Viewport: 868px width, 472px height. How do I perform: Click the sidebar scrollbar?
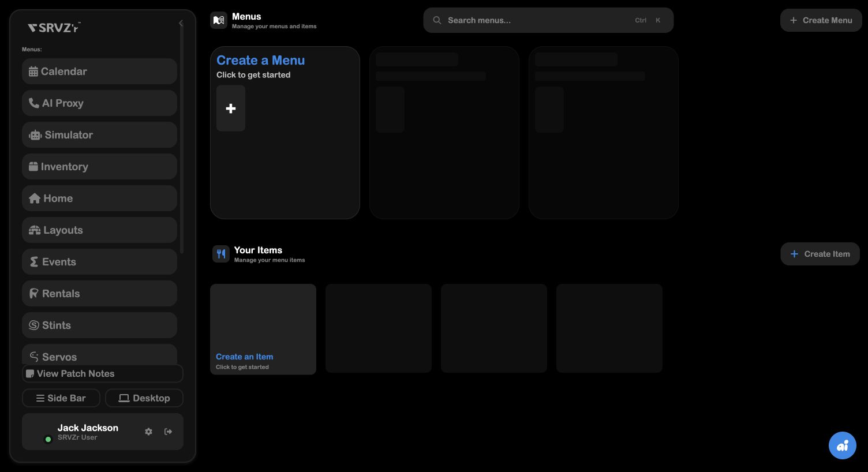pyautogui.click(x=182, y=138)
